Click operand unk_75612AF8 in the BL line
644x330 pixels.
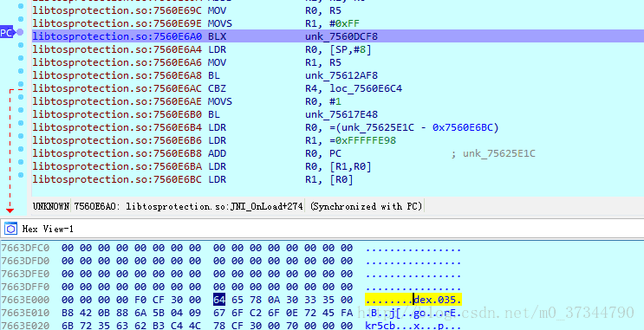[342, 75]
